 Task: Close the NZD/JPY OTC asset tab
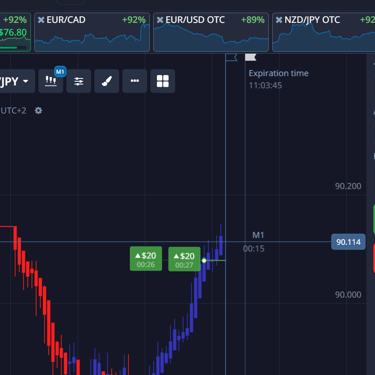[x=279, y=20]
